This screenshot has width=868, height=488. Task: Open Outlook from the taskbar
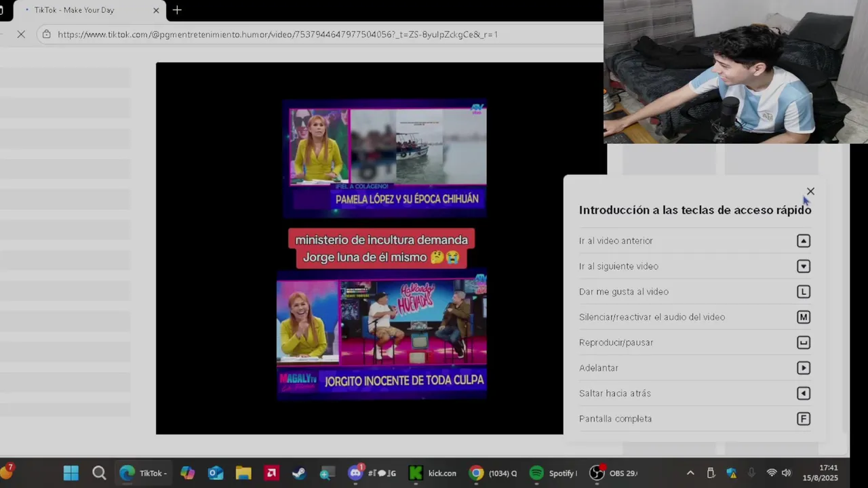[x=216, y=473]
